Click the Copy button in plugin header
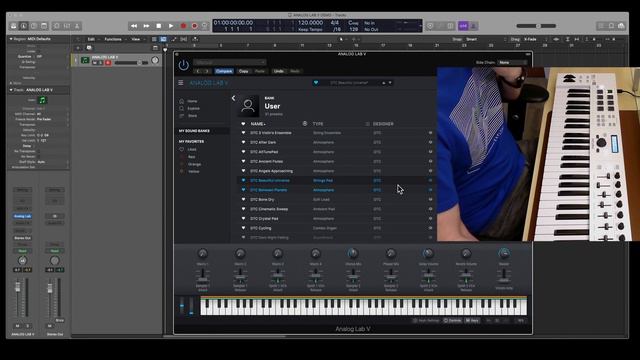 (x=243, y=71)
